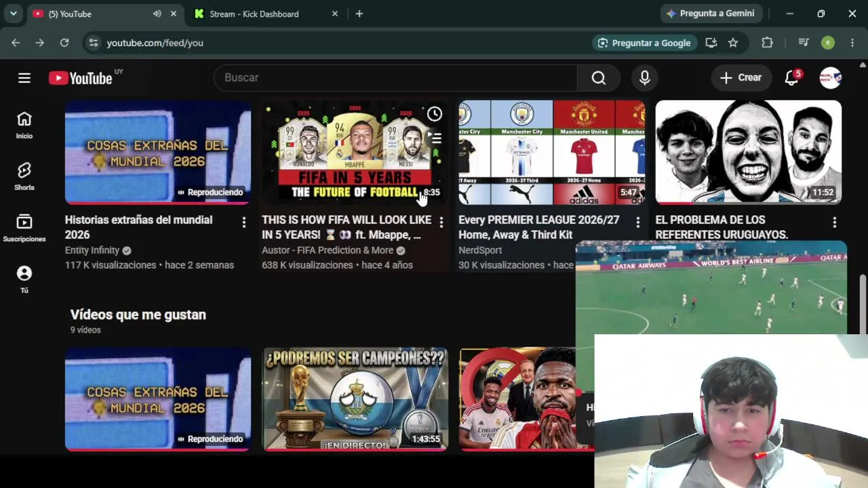Viewport: 868px width, 488px height.
Task: Open a new browser tab
Action: (x=359, y=14)
